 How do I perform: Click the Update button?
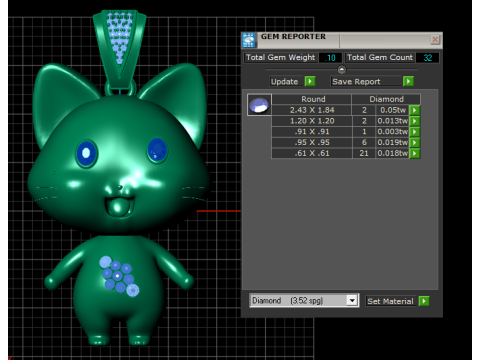(x=287, y=81)
